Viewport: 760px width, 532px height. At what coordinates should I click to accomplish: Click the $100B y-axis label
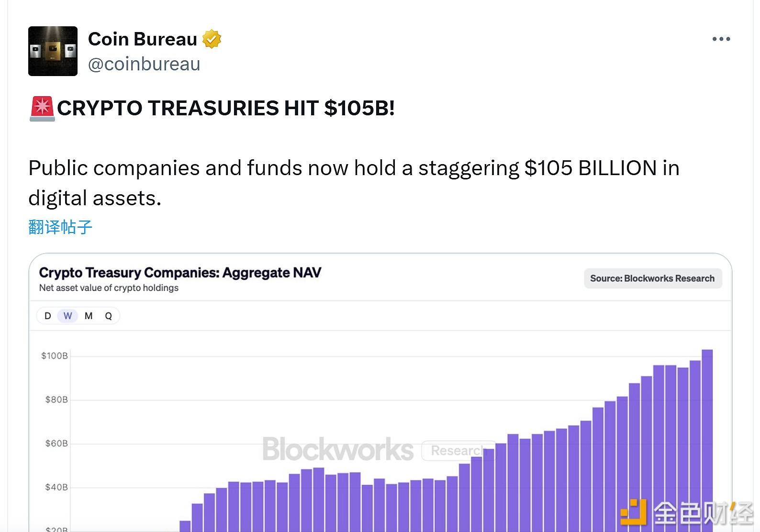(x=55, y=356)
